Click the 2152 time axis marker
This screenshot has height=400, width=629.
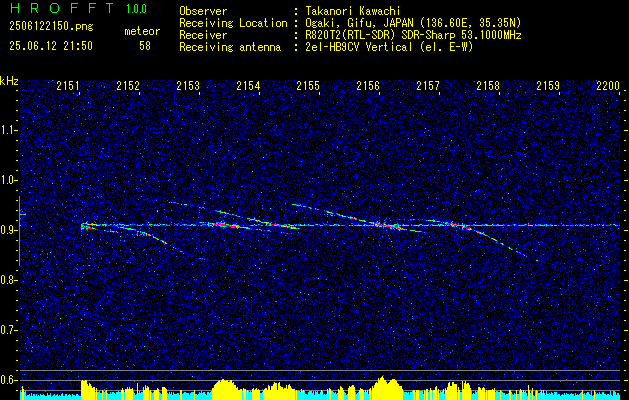128,86
